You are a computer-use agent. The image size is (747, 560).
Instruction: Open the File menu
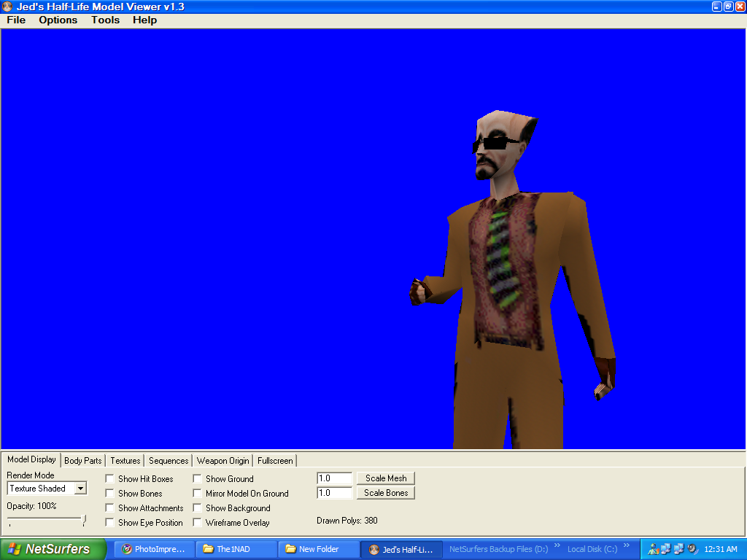pyautogui.click(x=16, y=20)
